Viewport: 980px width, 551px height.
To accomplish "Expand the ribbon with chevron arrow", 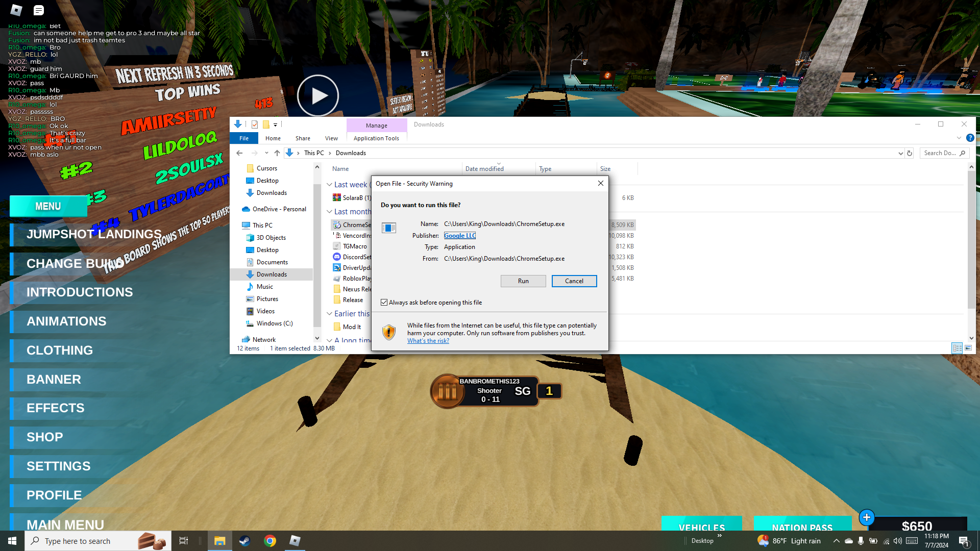I will point(959,138).
